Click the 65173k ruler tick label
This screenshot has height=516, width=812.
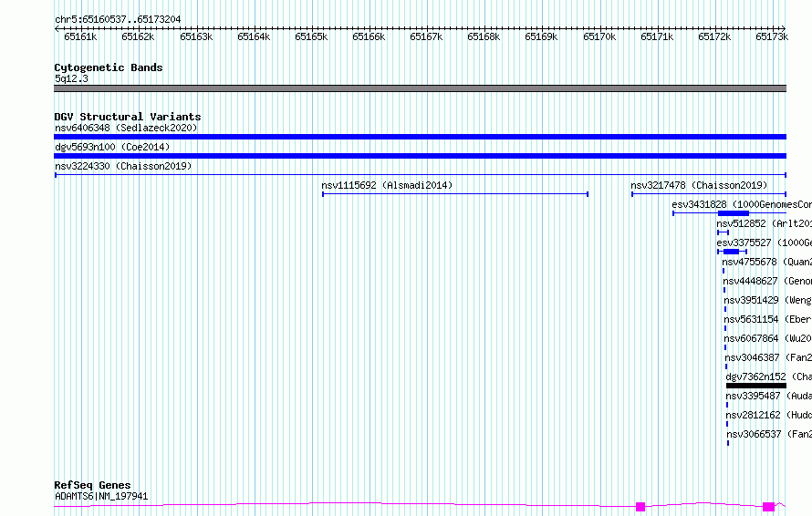(772, 36)
